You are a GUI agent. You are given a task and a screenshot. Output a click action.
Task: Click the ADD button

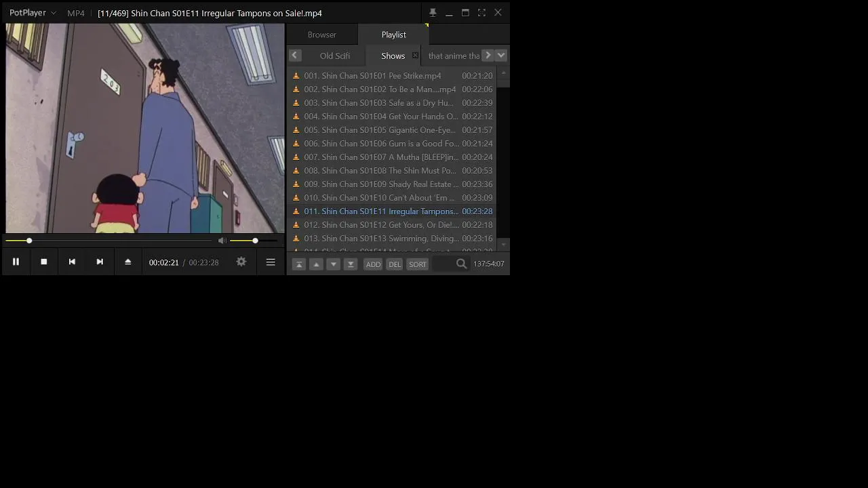click(373, 264)
